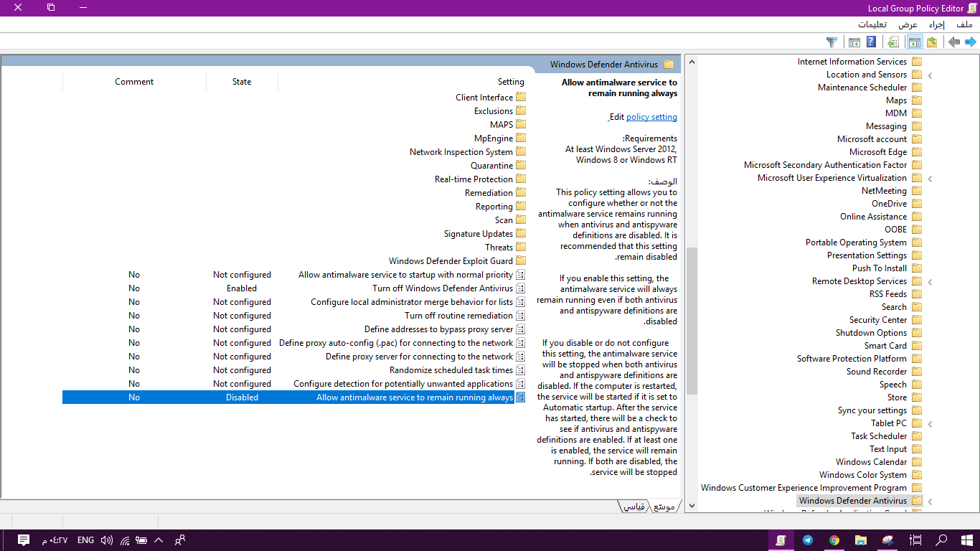Click the blue arrow navigation button in toolbar
980x551 pixels.
click(971, 42)
